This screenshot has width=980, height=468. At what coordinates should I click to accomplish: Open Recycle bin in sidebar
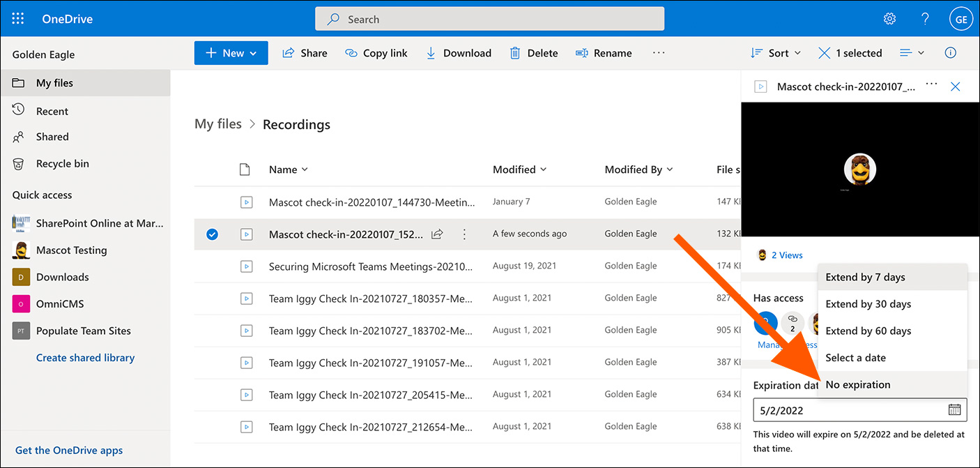click(63, 164)
